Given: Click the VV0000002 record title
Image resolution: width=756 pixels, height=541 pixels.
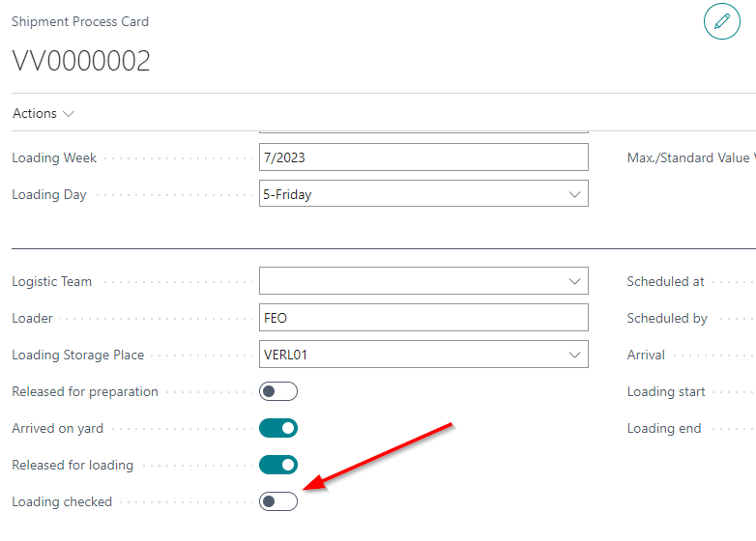Looking at the screenshot, I should point(81,61).
